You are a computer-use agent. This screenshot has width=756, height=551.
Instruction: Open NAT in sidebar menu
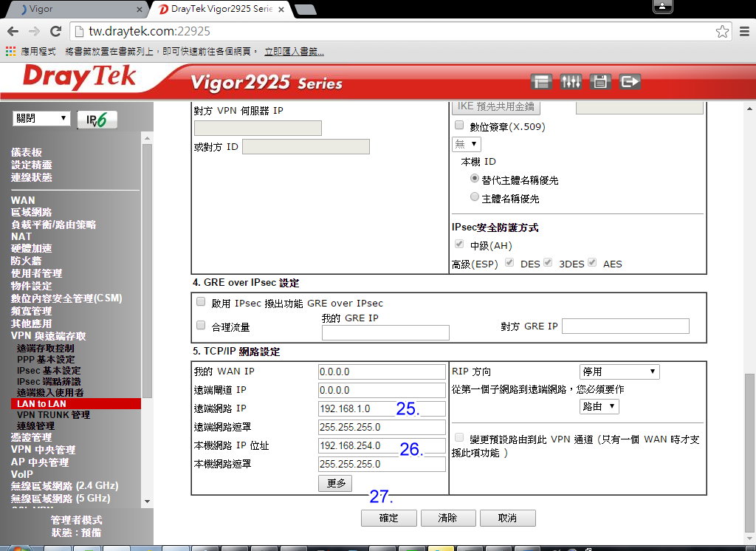point(21,236)
